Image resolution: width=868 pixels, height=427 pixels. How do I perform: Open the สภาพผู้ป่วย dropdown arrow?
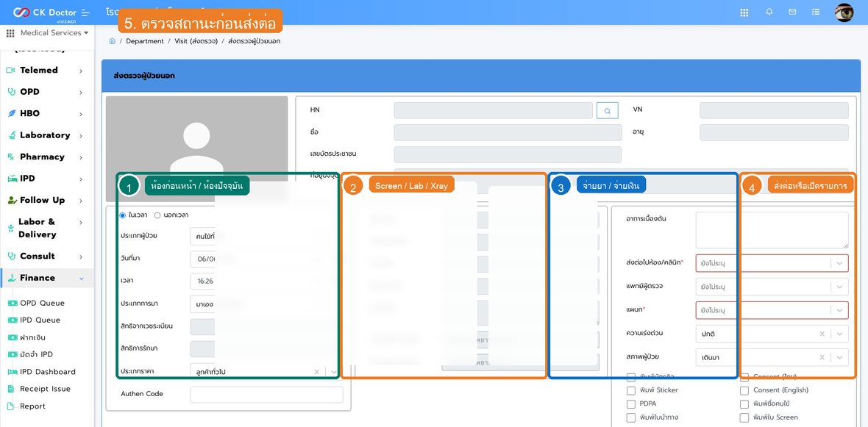(x=840, y=356)
